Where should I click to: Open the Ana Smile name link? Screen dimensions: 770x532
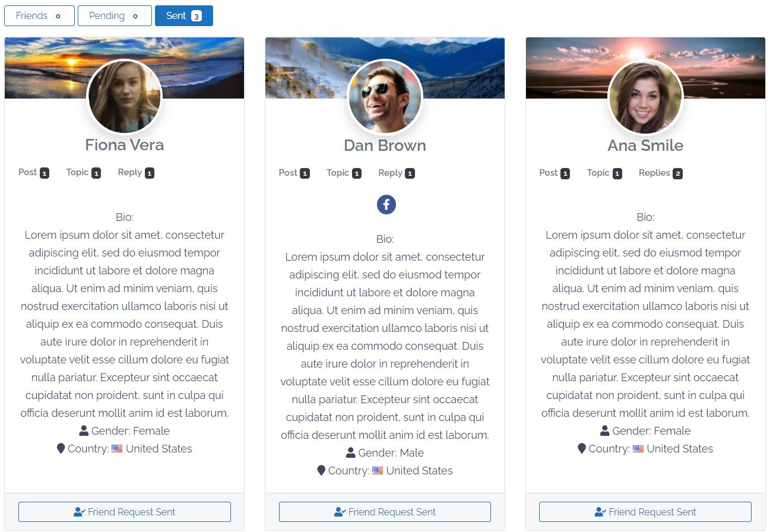[x=645, y=145]
